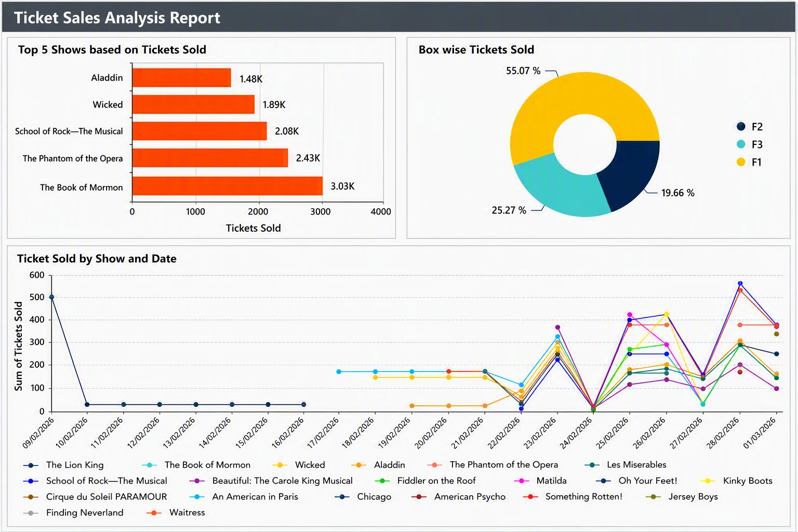Click The Book of Mormon bar
This screenshot has height=532, width=798.
pyautogui.click(x=228, y=186)
